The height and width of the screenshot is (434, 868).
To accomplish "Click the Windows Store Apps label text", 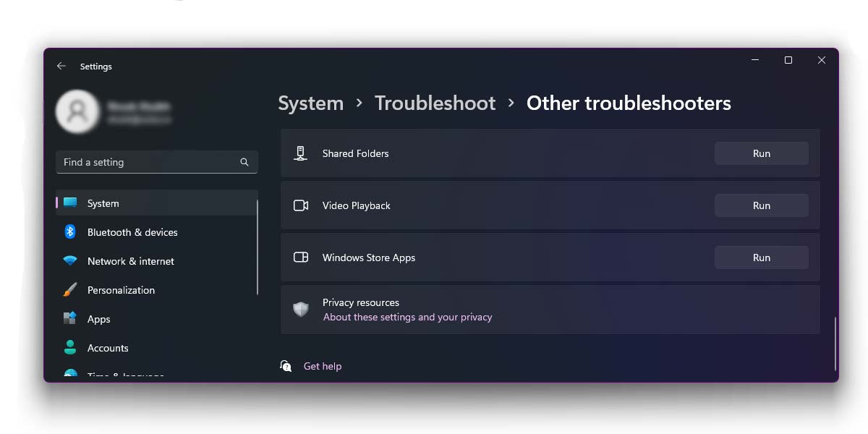I will [369, 258].
